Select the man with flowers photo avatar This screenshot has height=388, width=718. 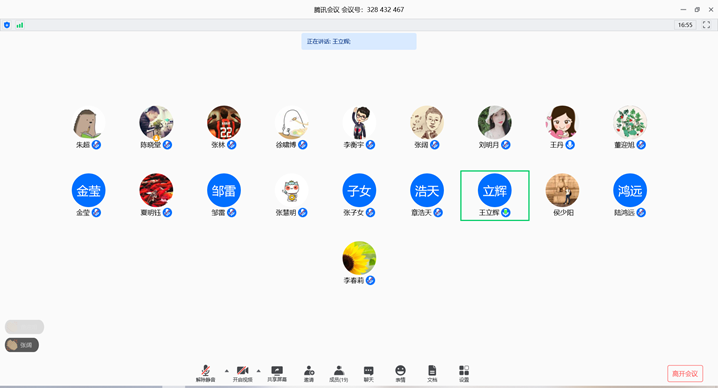pyautogui.click(x=156, y=122)
